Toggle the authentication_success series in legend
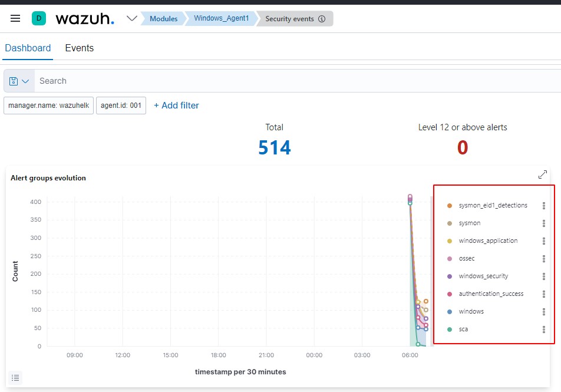This screenshot has height=392, width=561. pos(490,294)
